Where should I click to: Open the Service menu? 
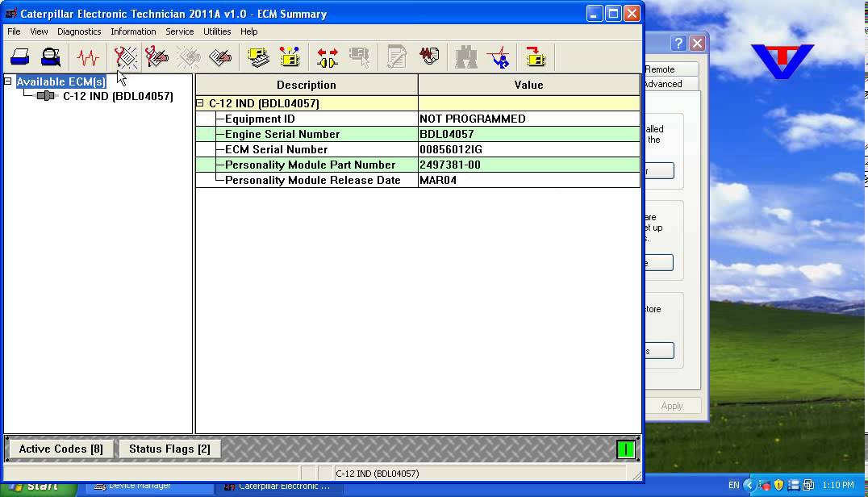[180, 31]
